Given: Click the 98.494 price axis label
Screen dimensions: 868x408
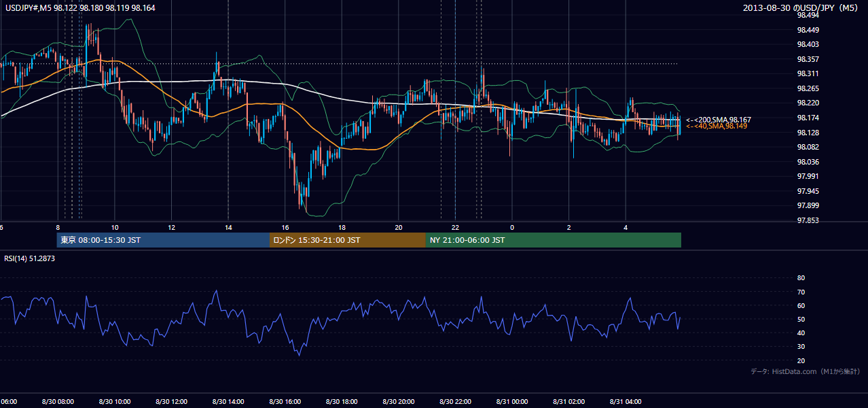Looking at the screenshot, I should [x=807, y=15].
